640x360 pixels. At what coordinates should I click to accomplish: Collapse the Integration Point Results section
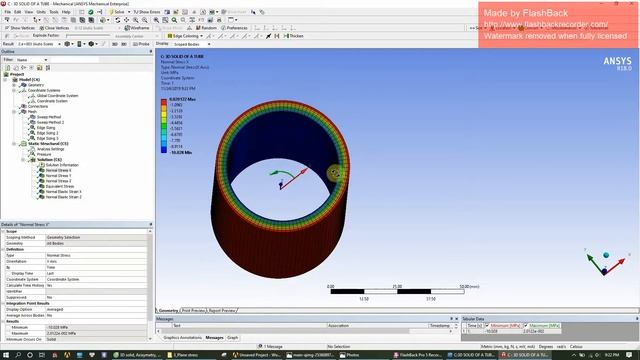[4, 303]
